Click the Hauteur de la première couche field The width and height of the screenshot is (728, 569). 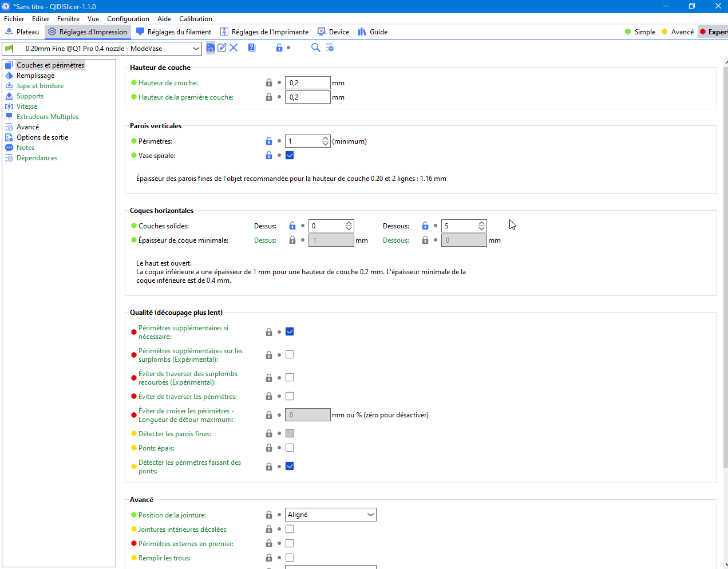click(x=308, y=97)
